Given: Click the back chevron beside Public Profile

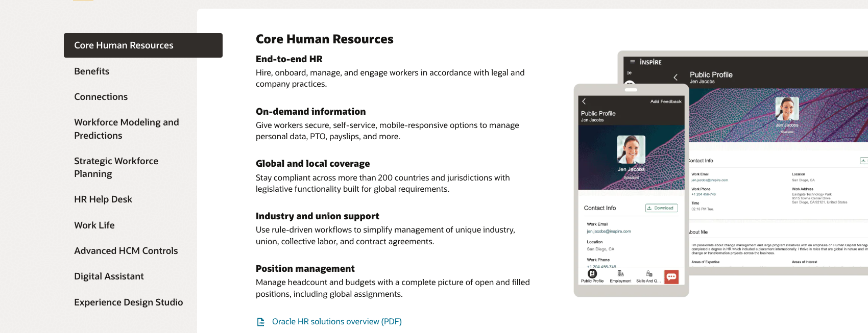Looking at the screenshot, I should pos(676,78).
